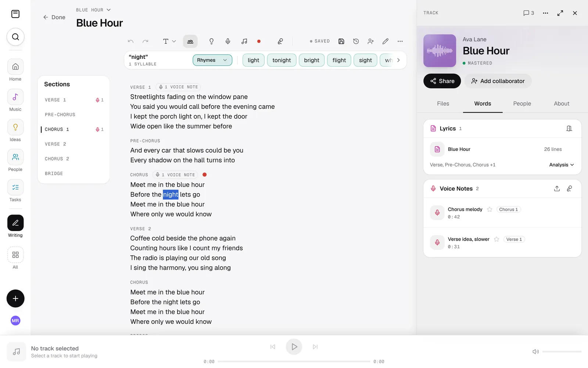Show more rhyme suggestions arrow
The height and width of the screenshot is (368, 588).
pyautogui.click(x=398, y=60)
